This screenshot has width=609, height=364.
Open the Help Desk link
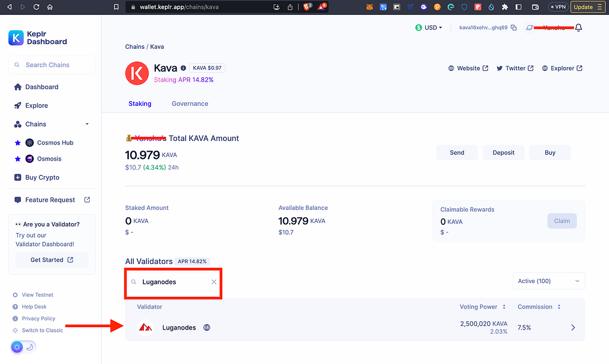(x=30, y=307)
